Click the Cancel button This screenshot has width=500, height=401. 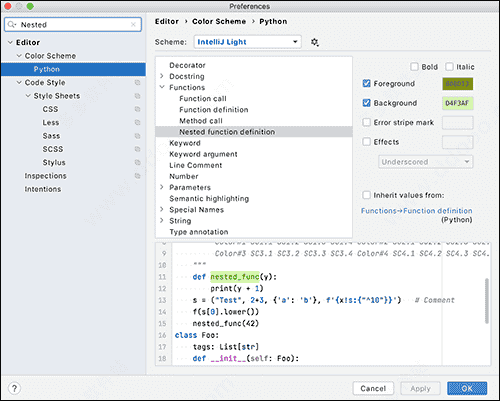point(373,388)
